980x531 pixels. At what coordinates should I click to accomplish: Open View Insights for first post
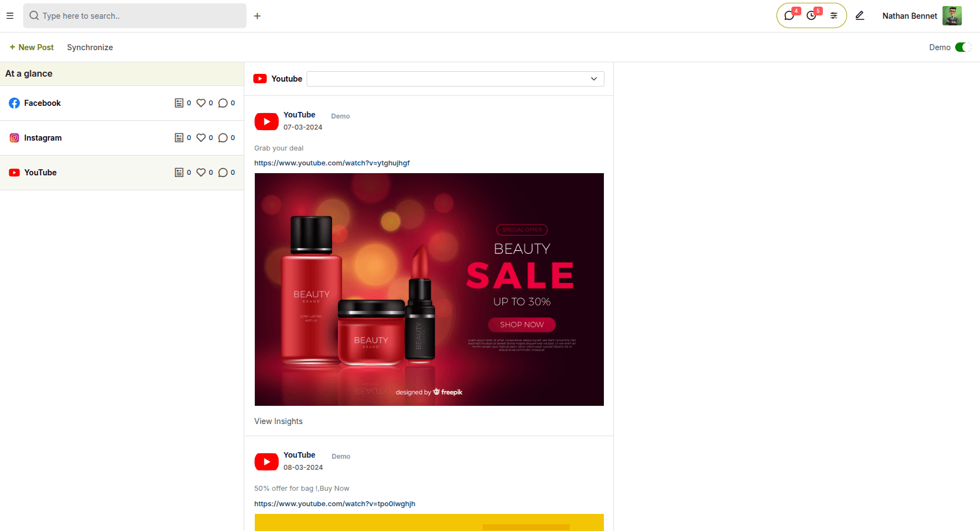point(279,421)
